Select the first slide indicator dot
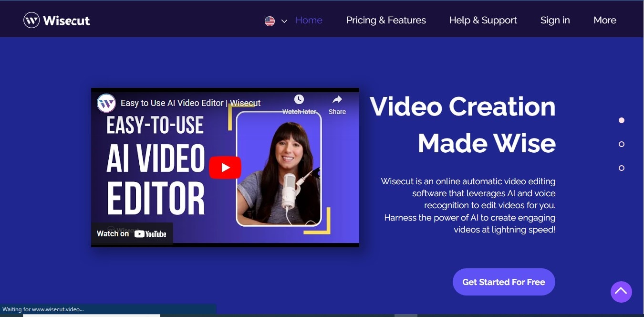The width and height of the screenshot is (644, 317). 622,120
